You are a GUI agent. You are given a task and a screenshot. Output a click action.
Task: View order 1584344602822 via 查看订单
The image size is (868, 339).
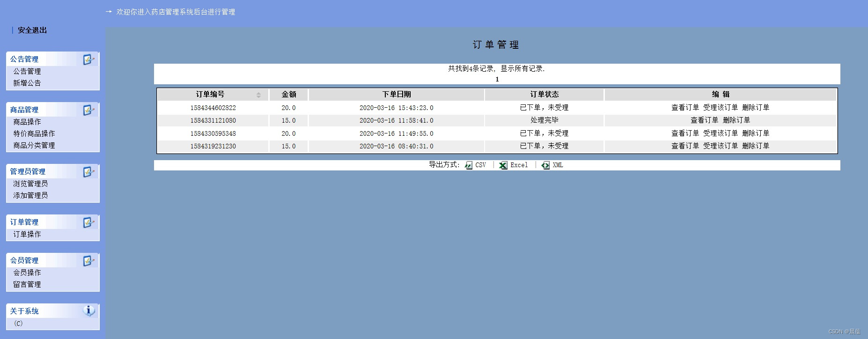685,108
